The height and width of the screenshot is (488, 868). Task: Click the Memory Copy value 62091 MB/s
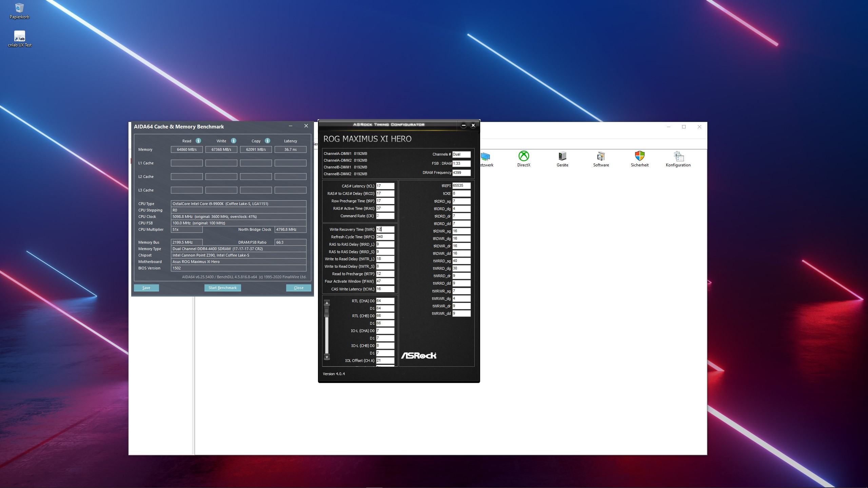[x=256, y=149]
